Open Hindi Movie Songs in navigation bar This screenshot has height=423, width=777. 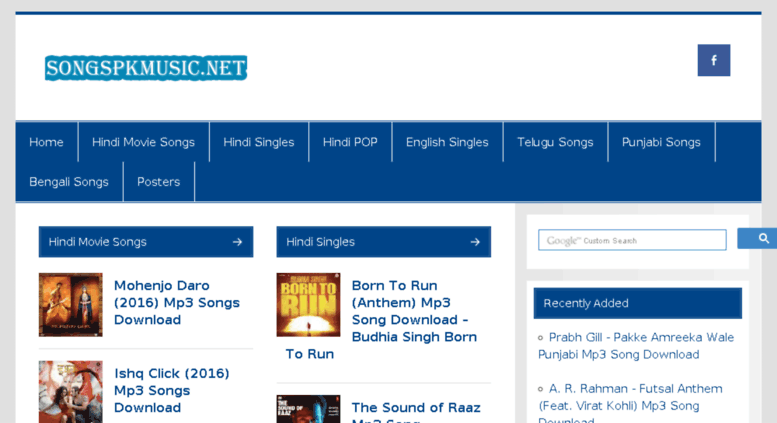[x=143, y=142]
